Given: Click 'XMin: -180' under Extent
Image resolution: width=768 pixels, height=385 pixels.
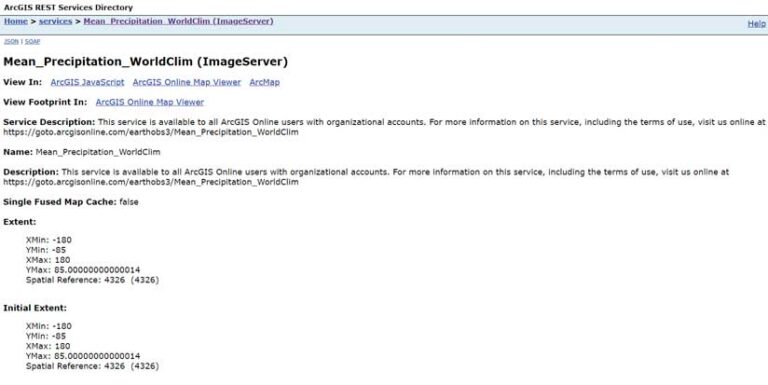Looking at the screenshot, I should coord(48,240).
